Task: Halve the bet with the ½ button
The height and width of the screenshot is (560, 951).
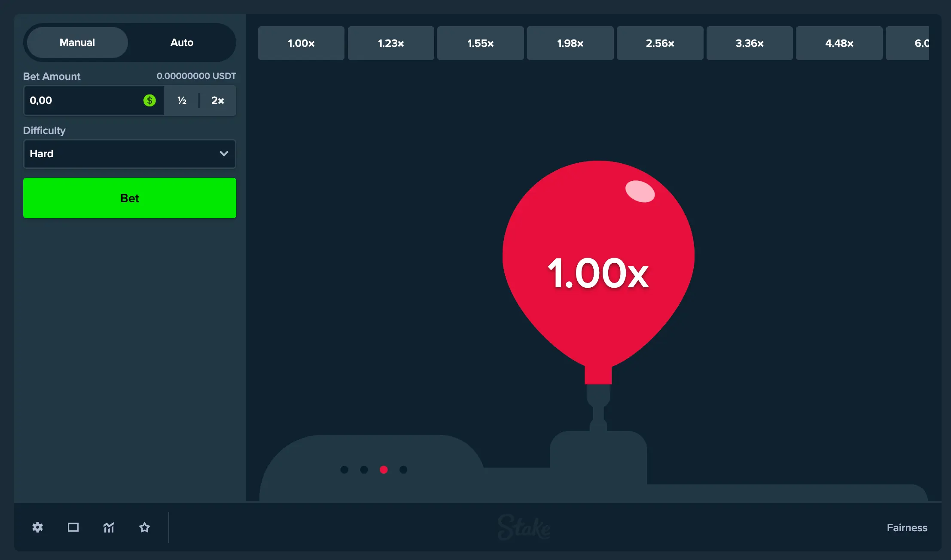Action: [182, 100]
